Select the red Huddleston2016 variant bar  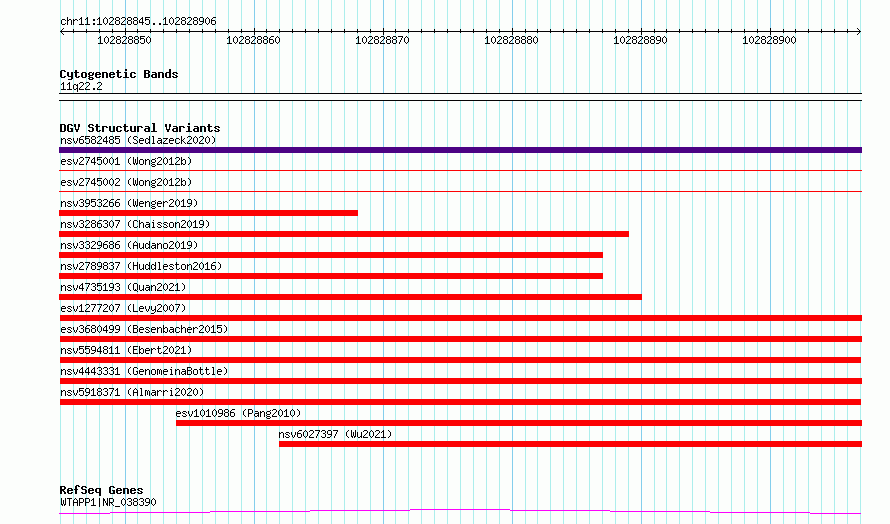(331, 276)
